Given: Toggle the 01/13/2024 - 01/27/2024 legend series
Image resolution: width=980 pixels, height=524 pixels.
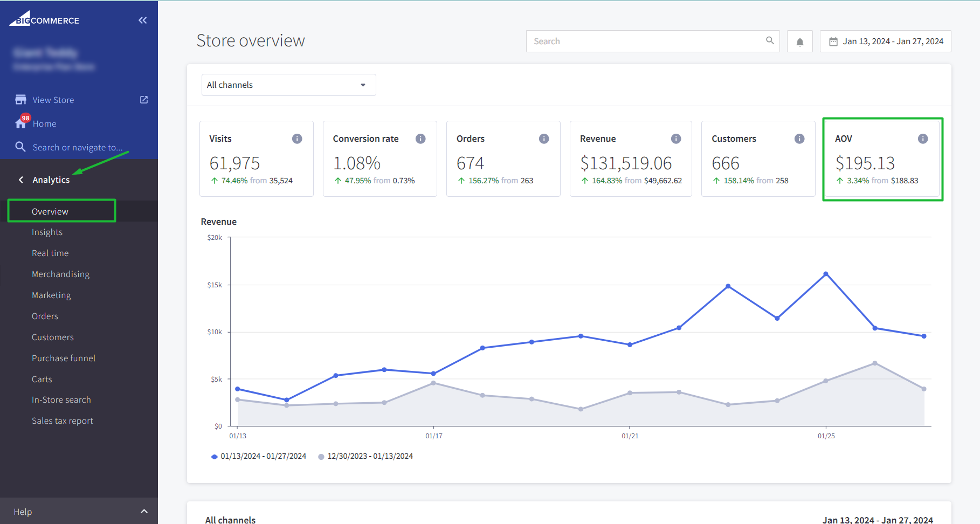Looking at the screenshot, I should pos(259,456).
